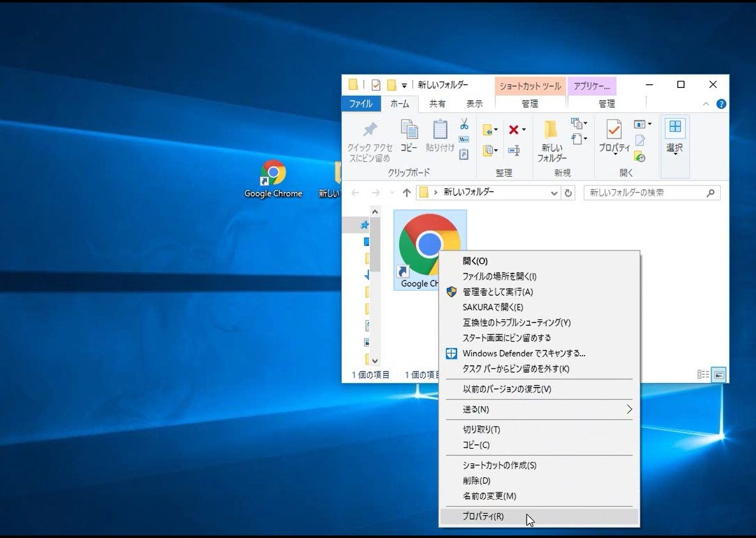Image resolution: width=756 pixels, height=538 pixels.
Task: Choose Scan with Windows Defender
Action: coord(540,353)
